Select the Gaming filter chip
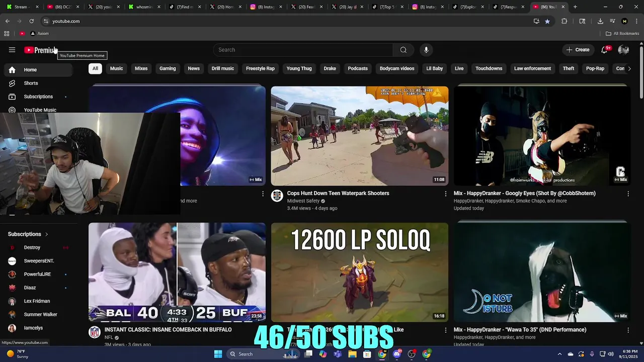The image size is (644, 362). (x=168, y=69)
